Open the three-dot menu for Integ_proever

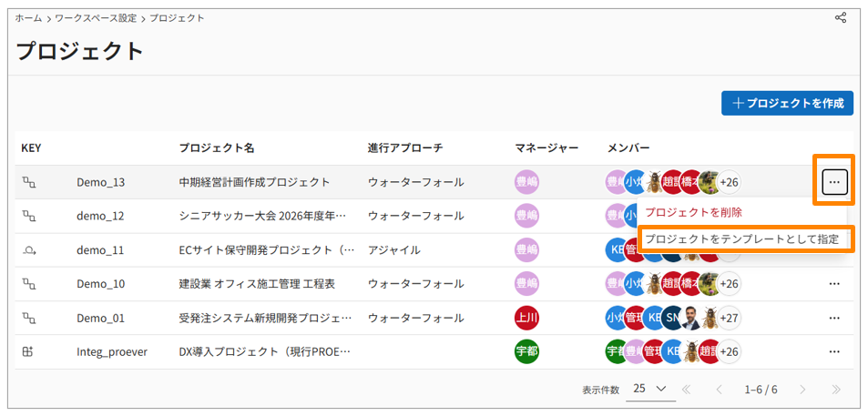pos(834,351)
